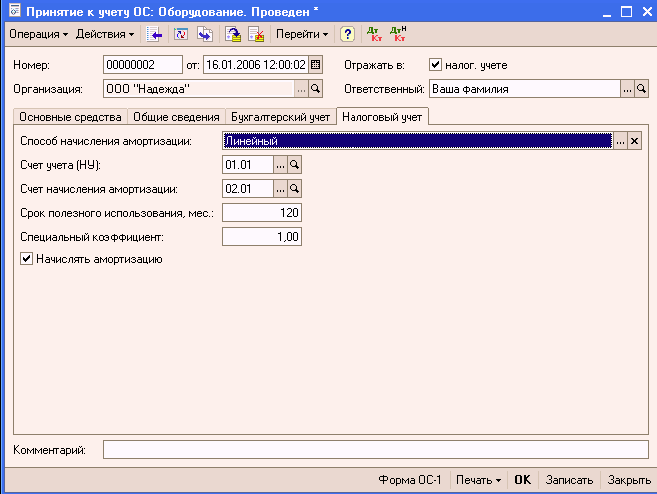Open the Действия menu

105,34
